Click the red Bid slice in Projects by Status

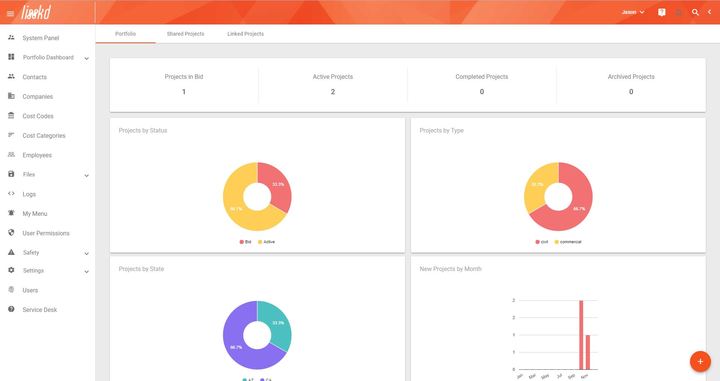pyautogui.click(x=278, y=184)
